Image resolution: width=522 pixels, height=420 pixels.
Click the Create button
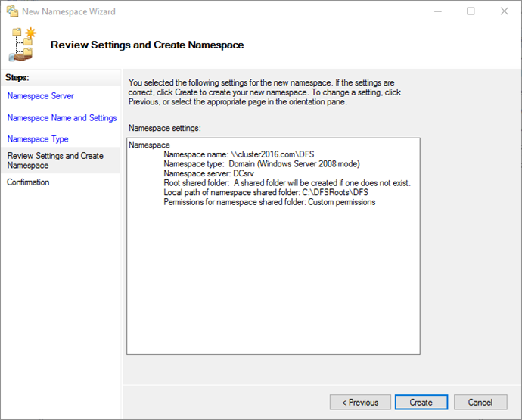(x=421, y=402)
